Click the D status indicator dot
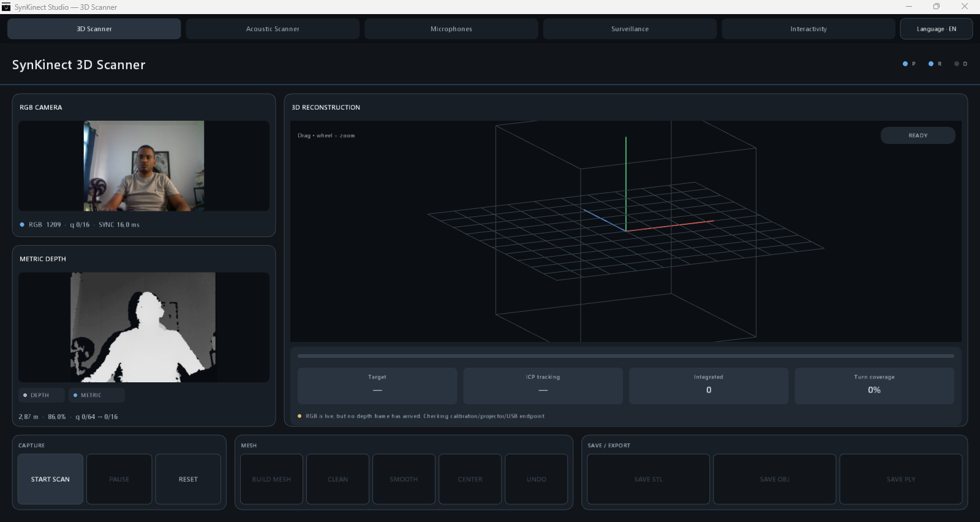This screenshot has height=522, width=980. coord(957,64)
